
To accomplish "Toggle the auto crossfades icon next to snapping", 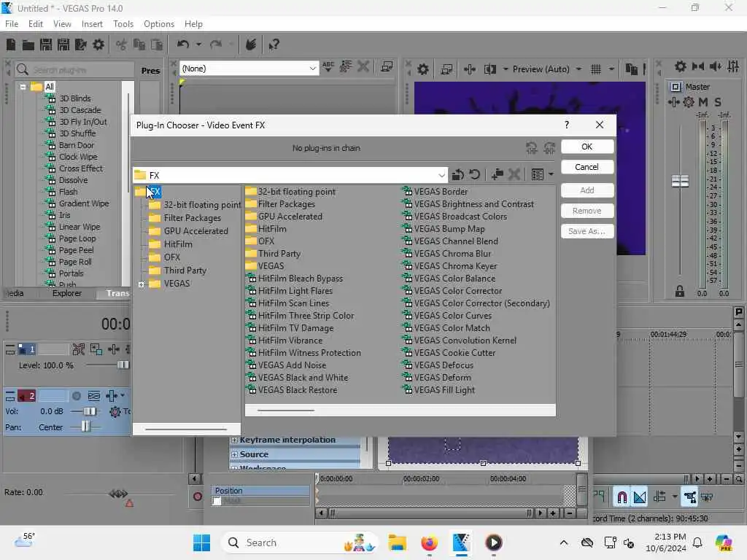I will (x=640, y=497).
